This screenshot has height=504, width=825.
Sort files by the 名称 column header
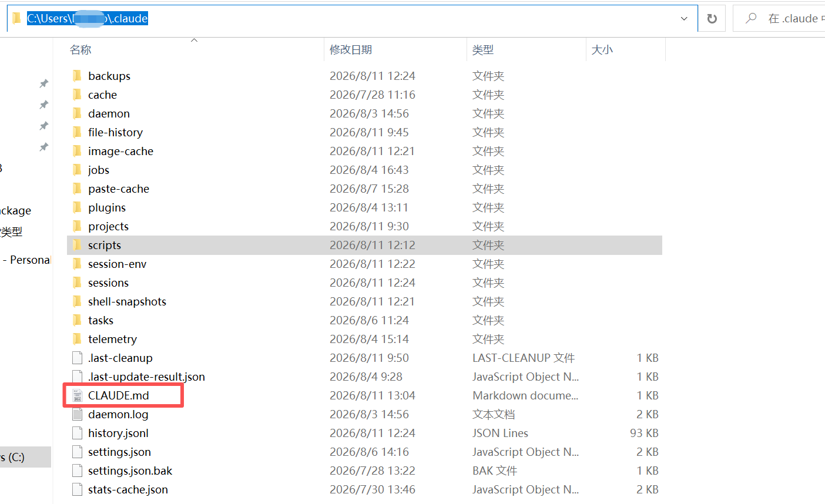click(81, 50)
